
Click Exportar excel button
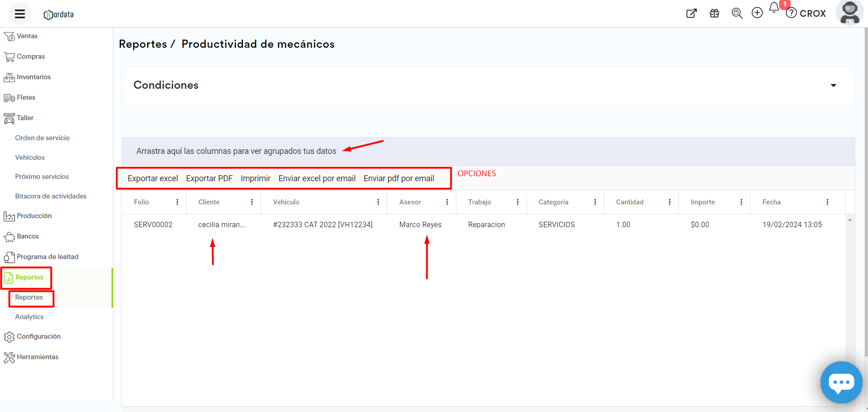click(153, 178)
